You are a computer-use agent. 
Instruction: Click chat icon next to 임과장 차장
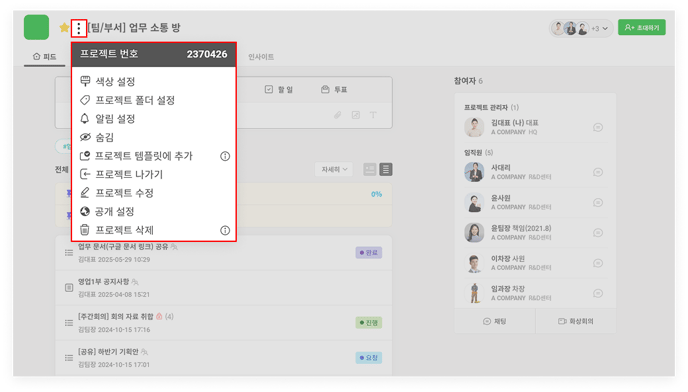598,293
